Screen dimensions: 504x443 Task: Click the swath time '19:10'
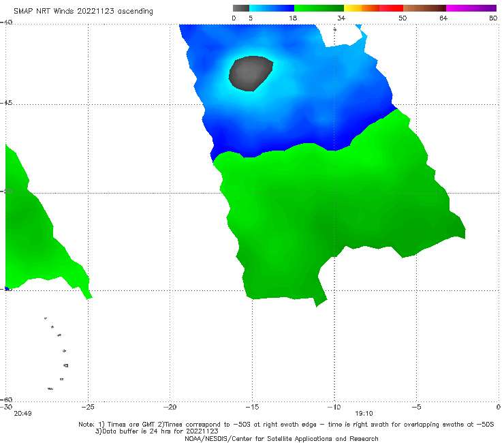[x=364, y=414]
